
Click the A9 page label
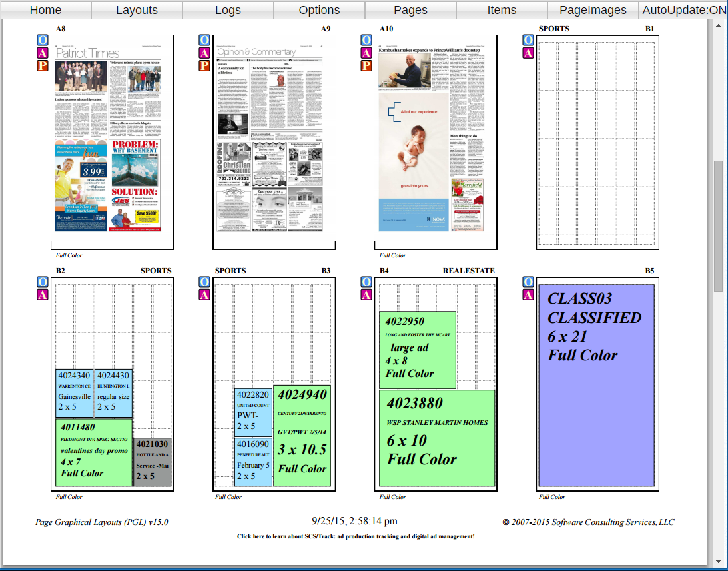point(326,29)
